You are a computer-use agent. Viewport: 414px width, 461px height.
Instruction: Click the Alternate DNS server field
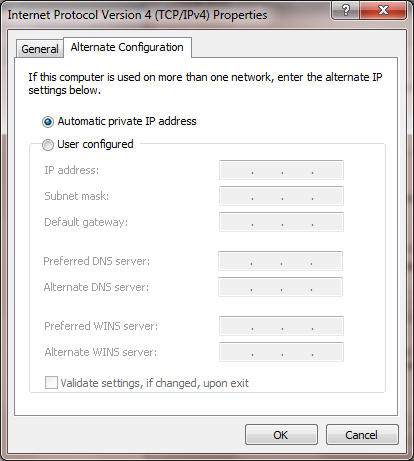280,287
